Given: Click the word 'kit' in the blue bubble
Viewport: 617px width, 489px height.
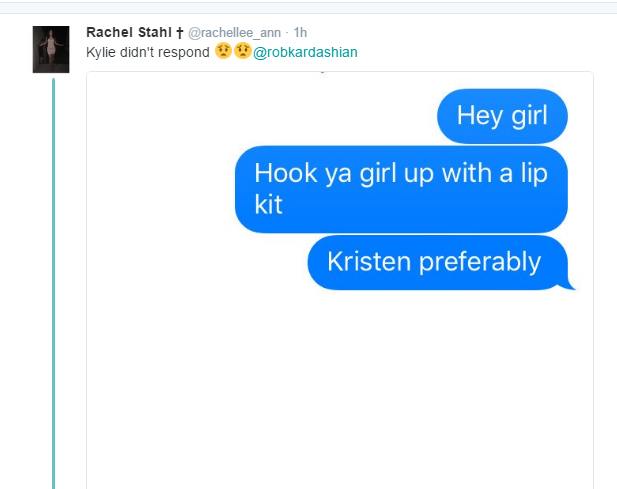Looking at the screenshot, I should 268,205.
